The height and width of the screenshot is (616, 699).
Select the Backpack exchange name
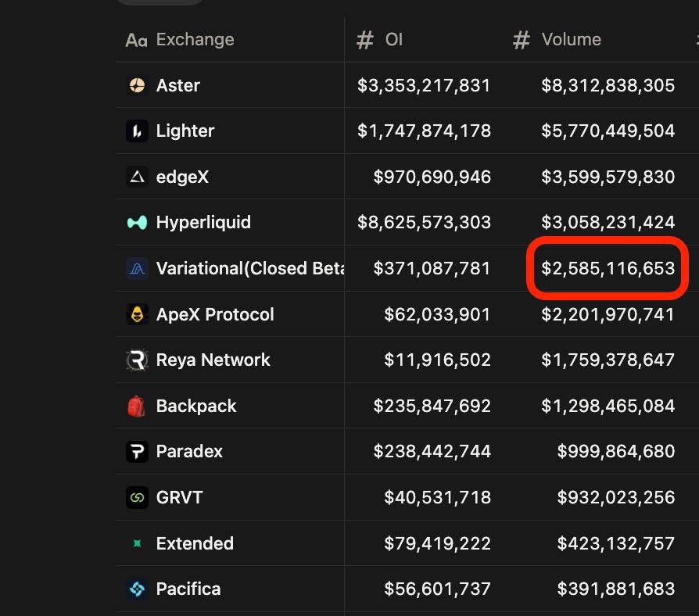pyautogui.click(x=196, y=406)
